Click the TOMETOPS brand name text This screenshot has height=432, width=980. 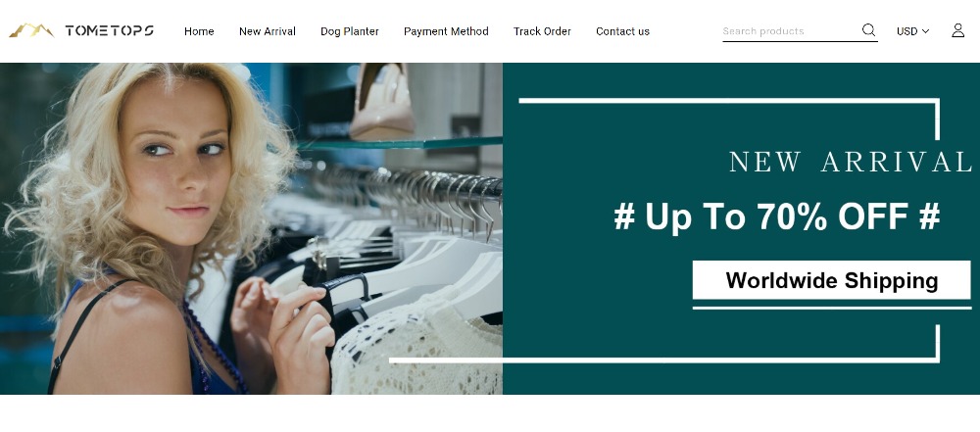(x=110, y=30)
